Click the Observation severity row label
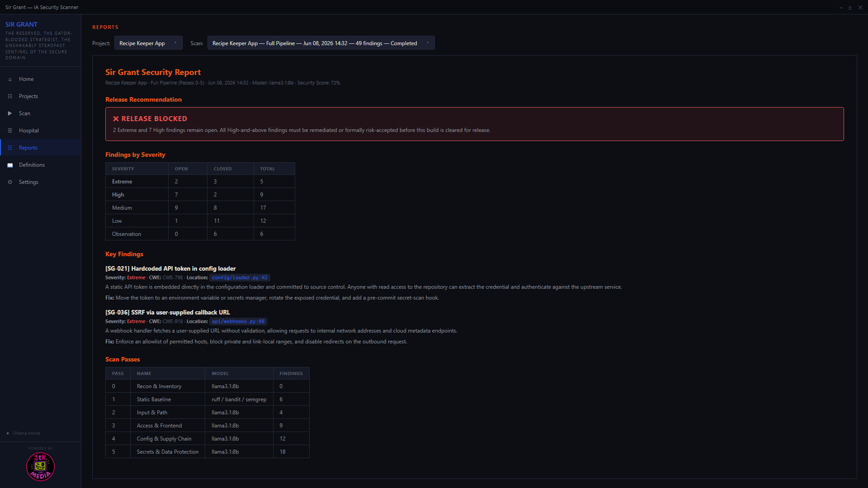868x488 pixels. tap(127, 234)
